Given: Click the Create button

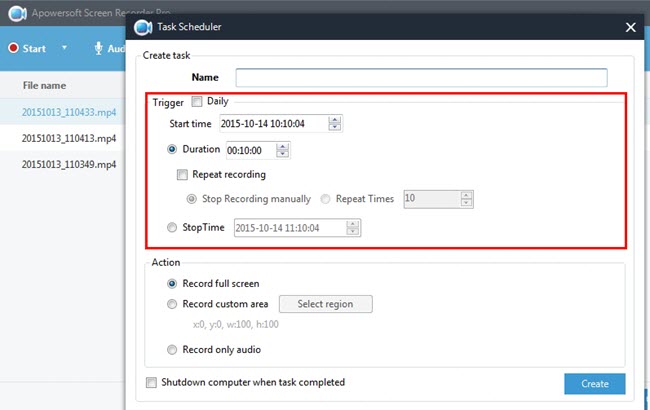Looking at the screenshot, I should tap(595, 384).
